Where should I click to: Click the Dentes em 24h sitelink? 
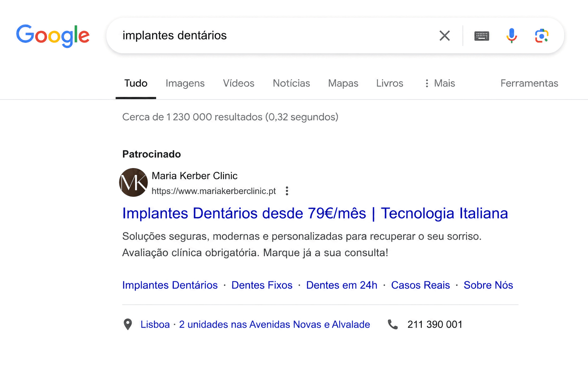pos(342,285)
